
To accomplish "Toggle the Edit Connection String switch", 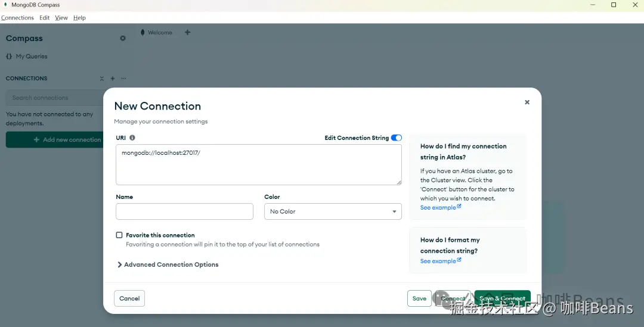I will pos(397,138).
